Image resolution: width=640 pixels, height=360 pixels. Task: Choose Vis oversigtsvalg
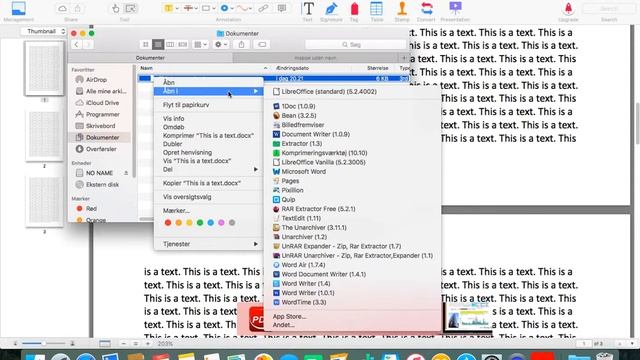click(x=187, y=197)
